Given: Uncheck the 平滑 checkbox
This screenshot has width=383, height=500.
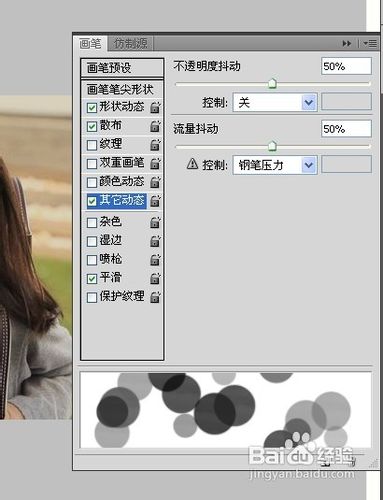Looking at the screenshot, I should coord(92,279).
